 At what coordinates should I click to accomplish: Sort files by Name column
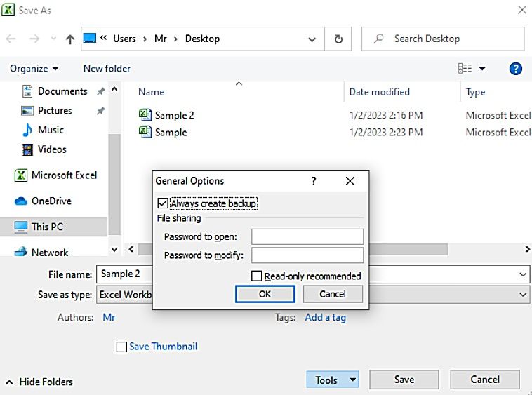pyautogui.click(x=151, y=92)
